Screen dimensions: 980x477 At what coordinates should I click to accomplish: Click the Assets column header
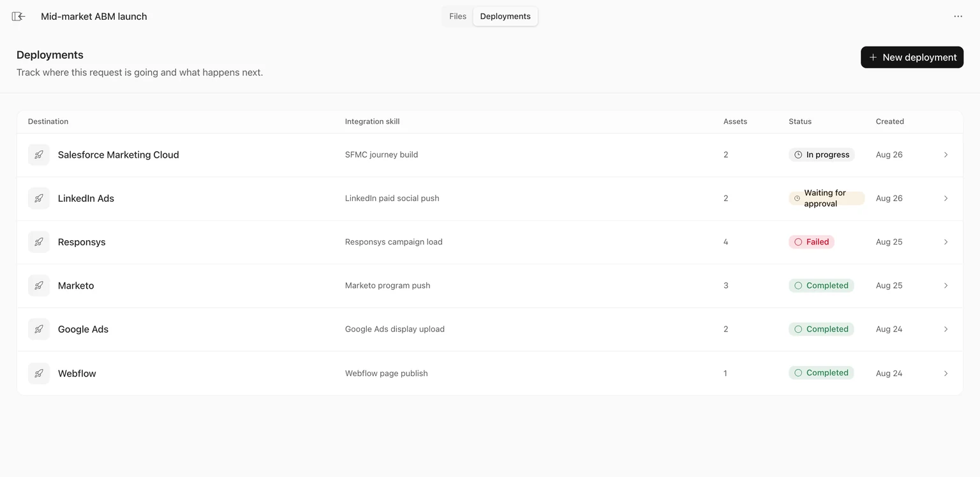coord(735,121)
